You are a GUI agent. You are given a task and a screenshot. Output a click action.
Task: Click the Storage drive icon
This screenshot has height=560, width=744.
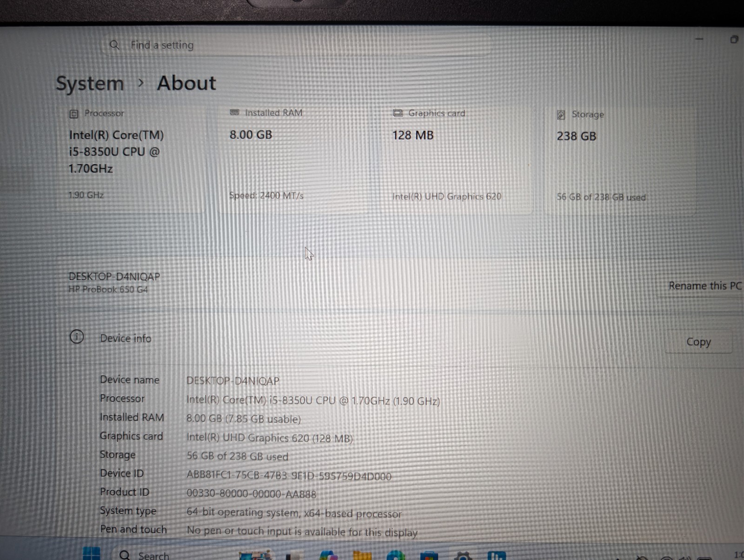pyautogui.click(x=561, y=115)
